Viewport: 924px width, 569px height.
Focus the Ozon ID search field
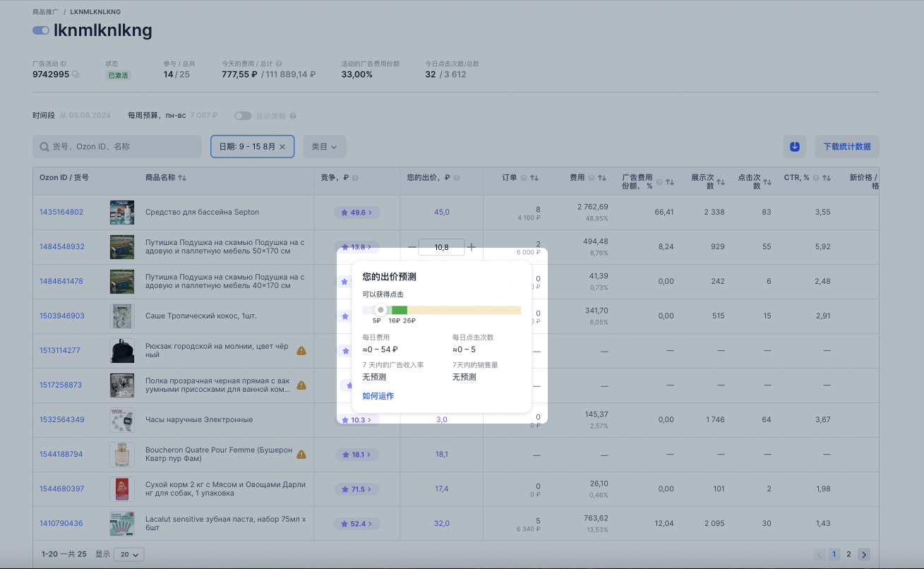click(117, 147)
